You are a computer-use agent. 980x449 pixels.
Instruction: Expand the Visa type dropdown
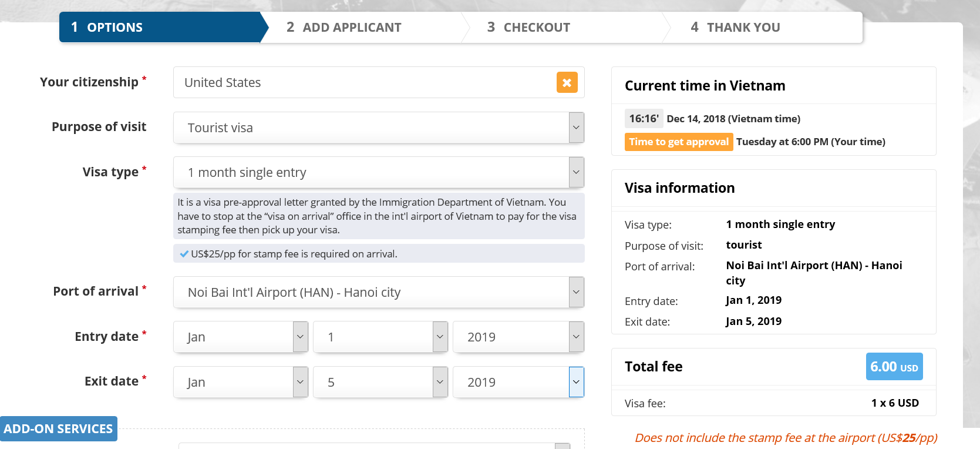[x=378, y=172]
